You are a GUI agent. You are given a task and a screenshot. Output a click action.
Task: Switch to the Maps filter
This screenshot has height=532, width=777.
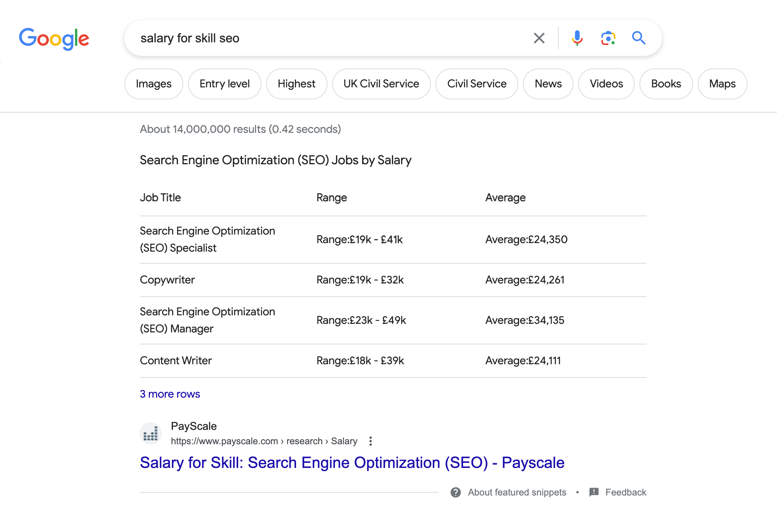tap(722, 84)
